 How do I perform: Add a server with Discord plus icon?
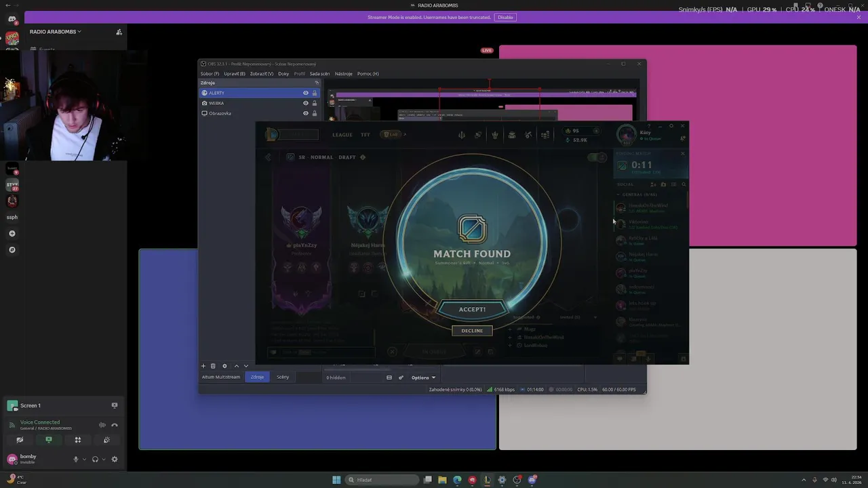pyautogui.click(x=12, y=233)
